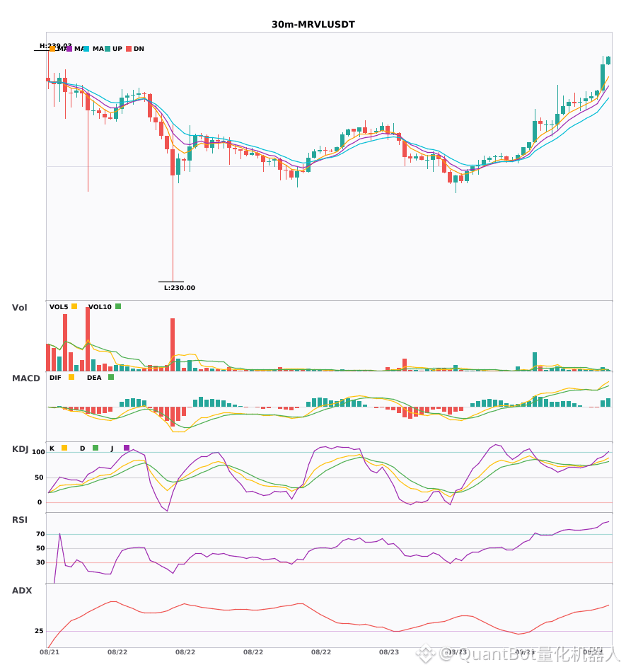Image resolution: width=626 pixels, height=672 pixels.
Task: Click the orange MA legend swatch
Action: (52, 49)
